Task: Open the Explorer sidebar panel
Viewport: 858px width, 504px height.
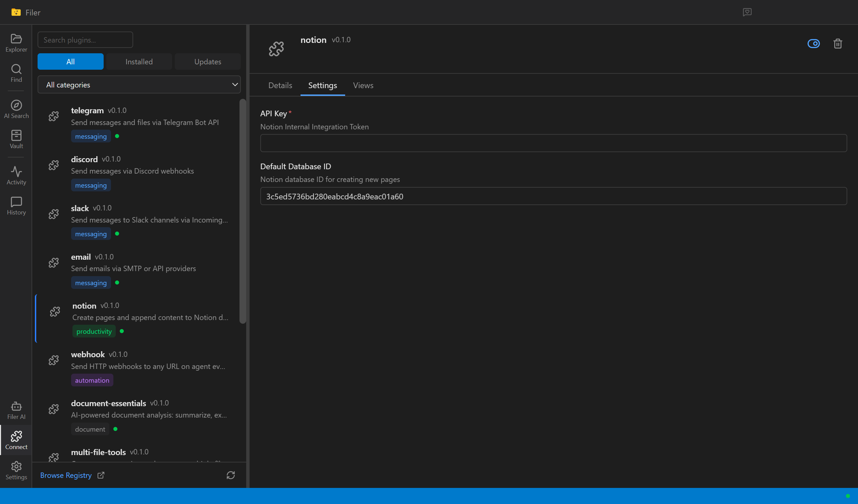Action: click(x=16, y=43)
